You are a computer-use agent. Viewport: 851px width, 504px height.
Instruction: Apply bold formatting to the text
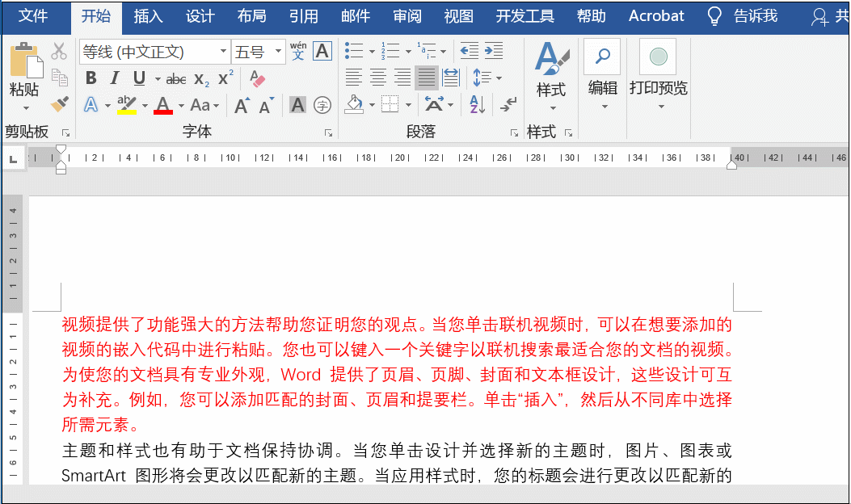(x=91, y=78)
